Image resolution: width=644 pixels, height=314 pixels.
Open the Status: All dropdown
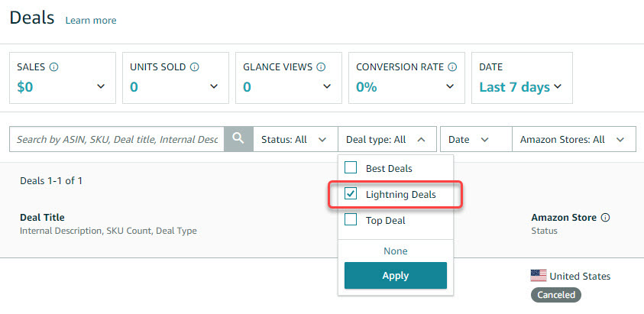click(295, 140)
